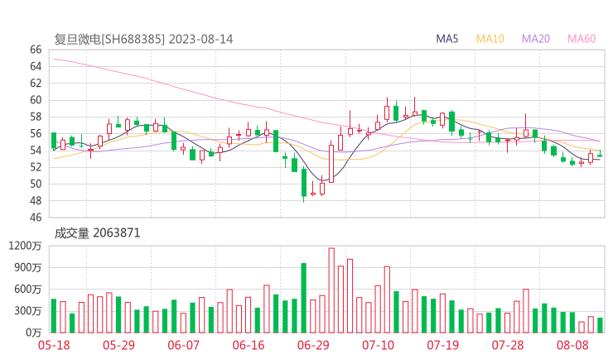Click the MA10 legend label
The image size is (613, 364).
click(490, 39)
